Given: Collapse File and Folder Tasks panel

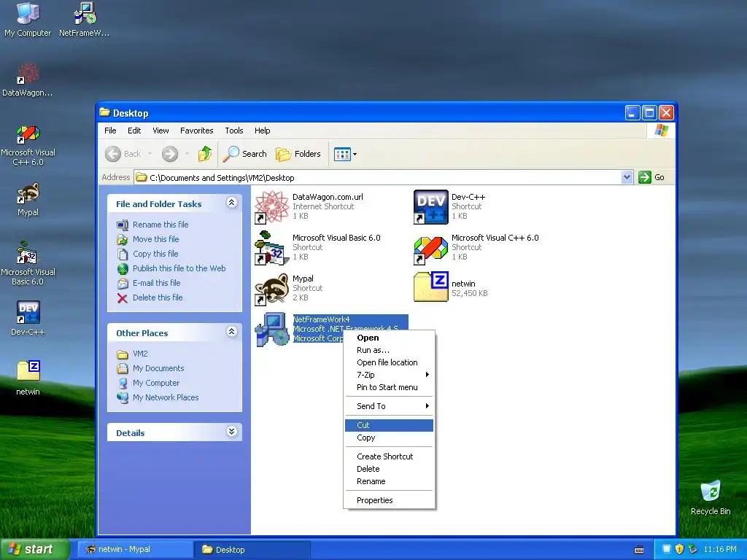Looking at the screenshot, I should click(231, 203).
